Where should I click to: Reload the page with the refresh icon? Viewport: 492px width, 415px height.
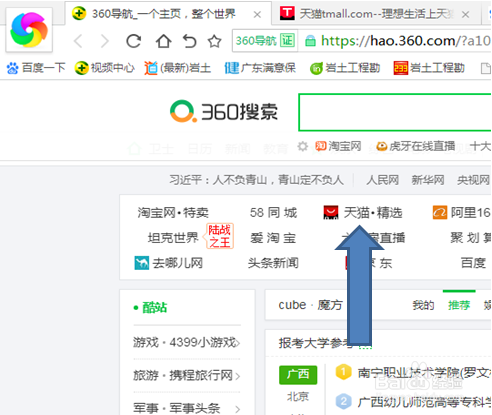pos(134,41)
